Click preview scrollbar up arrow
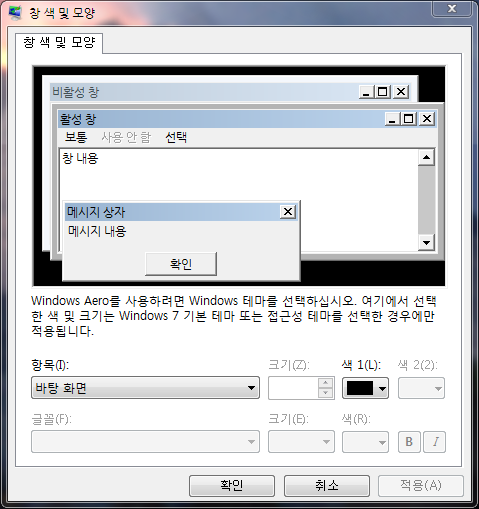The width and height of the screenshot is (479, 509). [x=426, y=157]
